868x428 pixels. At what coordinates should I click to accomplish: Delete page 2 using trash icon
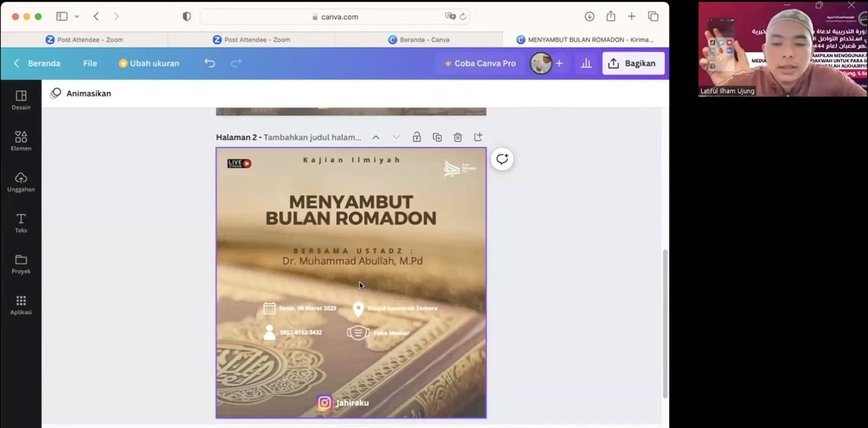tap(457, 137)
